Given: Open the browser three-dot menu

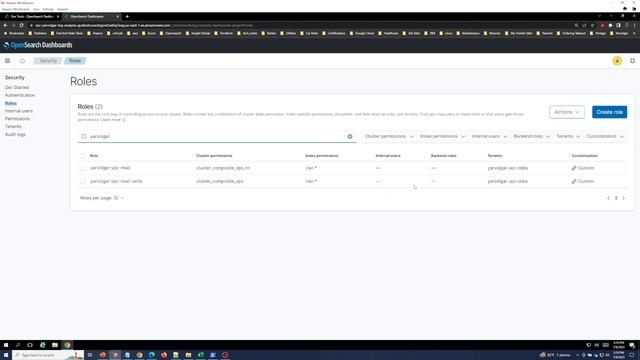Looking at the screenshot, I should [x=635, y=25].
